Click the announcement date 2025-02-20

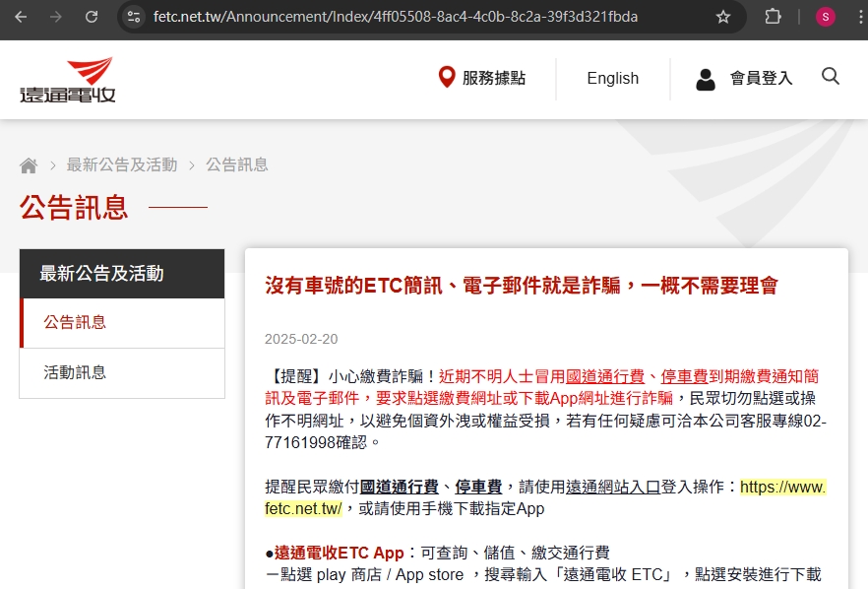pyautogui.click(x=301, y=339)
